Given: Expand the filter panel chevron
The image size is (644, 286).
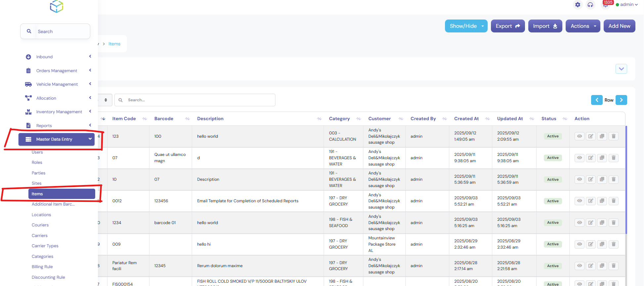Looking at the screenshot, I should pos(621,69).
